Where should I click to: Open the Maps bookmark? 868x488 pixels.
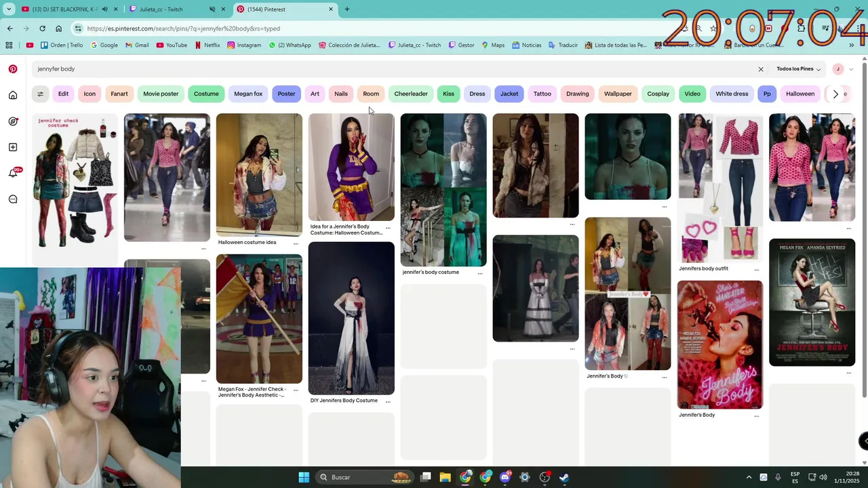(493, 45)
